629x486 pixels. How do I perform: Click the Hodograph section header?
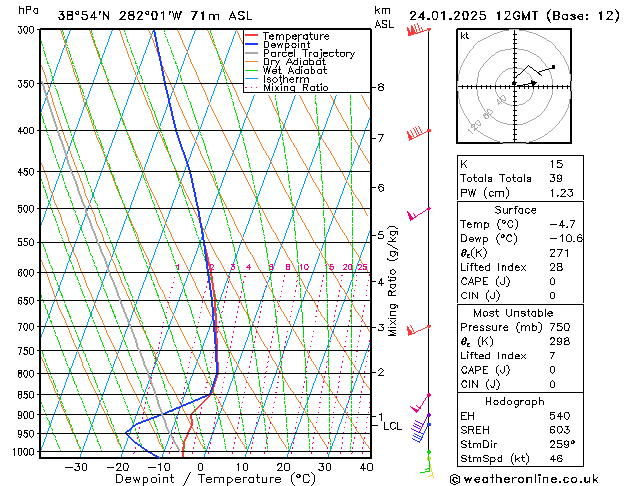point(515,402)
